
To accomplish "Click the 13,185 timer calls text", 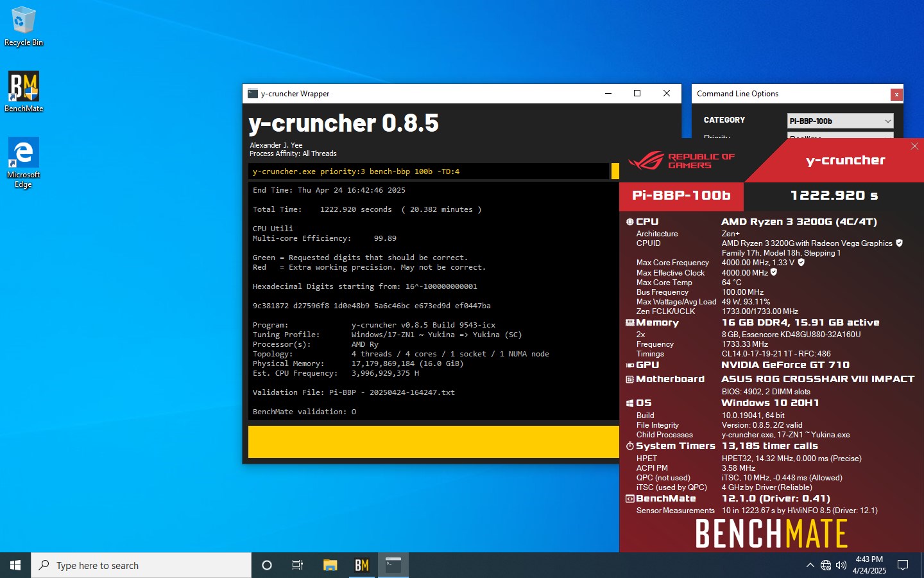I will click(770, 446).
